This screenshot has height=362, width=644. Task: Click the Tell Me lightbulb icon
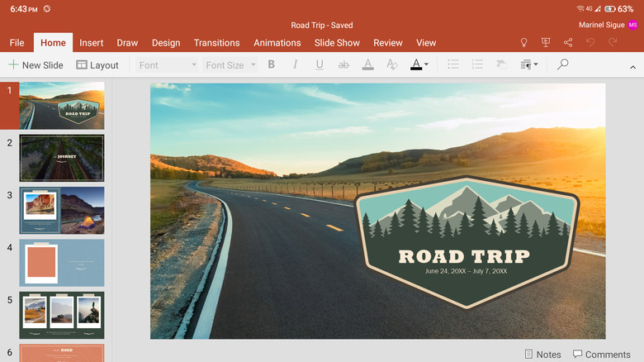pyautogui.click(x=523, y=42)
